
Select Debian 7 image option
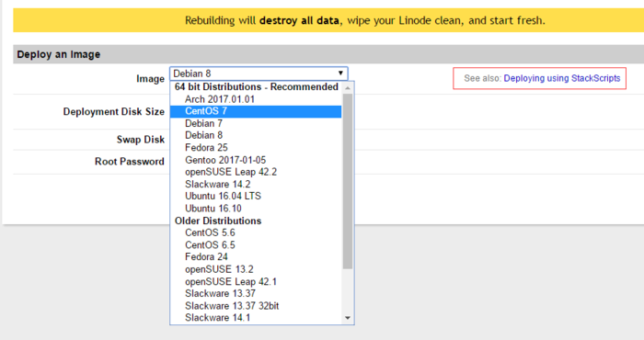click(256, 123)
